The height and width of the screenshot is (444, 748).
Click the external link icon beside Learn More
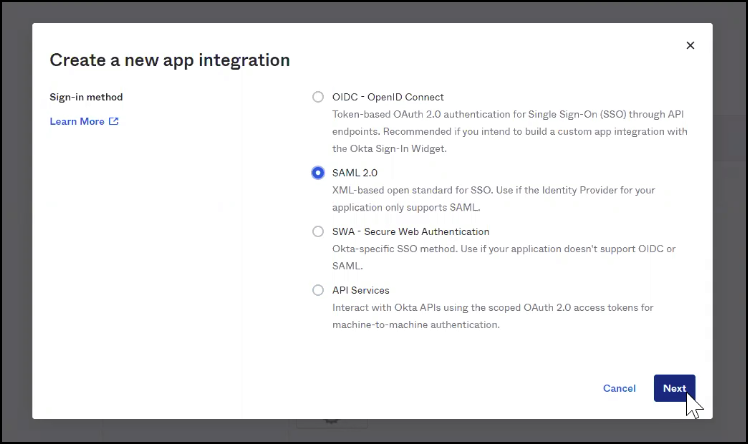tap(114, 122)
